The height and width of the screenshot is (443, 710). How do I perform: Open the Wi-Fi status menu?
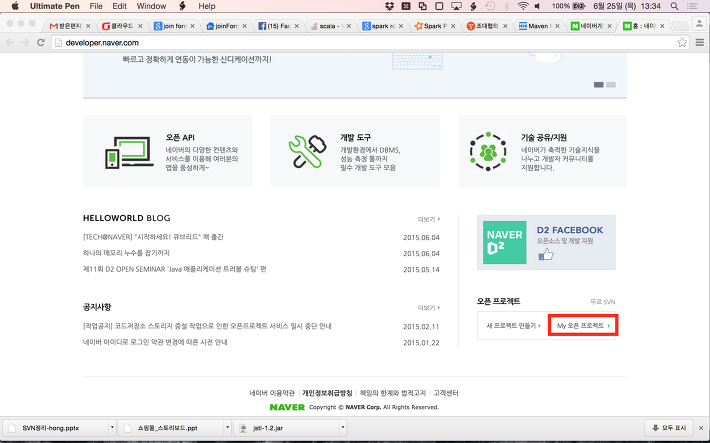point(523,6)
